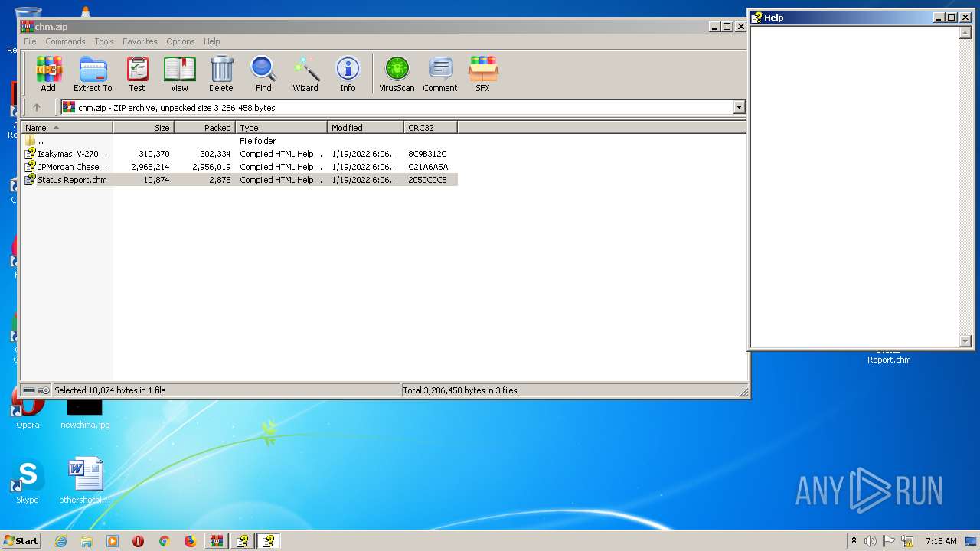The height and width of the screenshot is (551, 980).
Task: Click the Extract To toolbar icon
Action: [93, 74]
